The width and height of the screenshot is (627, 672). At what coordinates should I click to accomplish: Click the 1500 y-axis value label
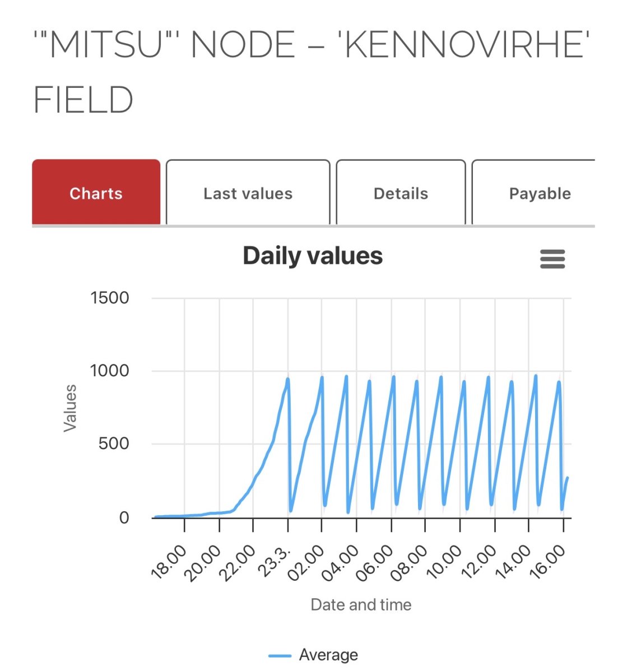pos(110,298)
